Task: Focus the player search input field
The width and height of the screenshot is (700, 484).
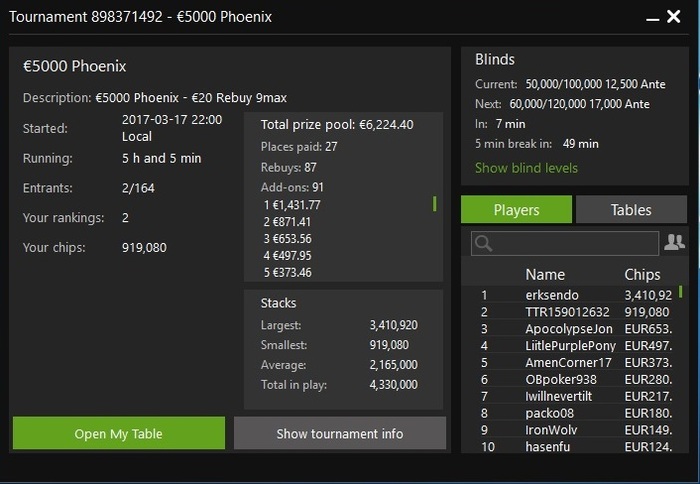Action: tap(565, 243)
